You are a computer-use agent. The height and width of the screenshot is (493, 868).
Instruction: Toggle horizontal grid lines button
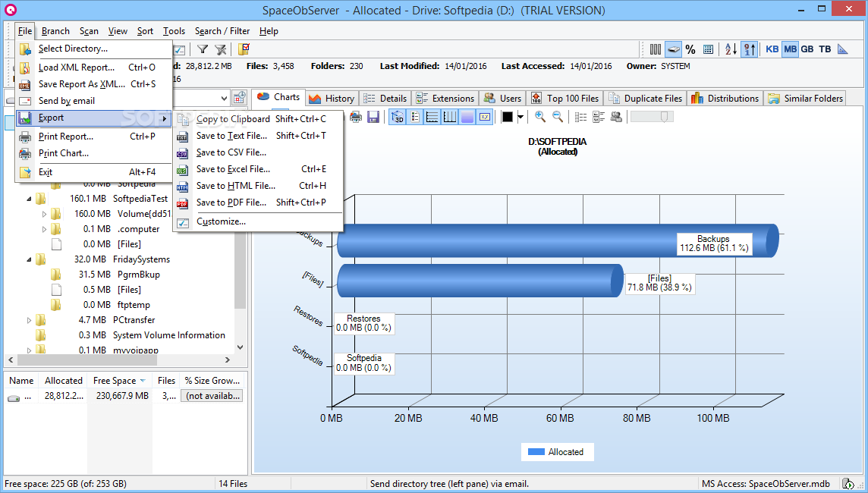432,117
